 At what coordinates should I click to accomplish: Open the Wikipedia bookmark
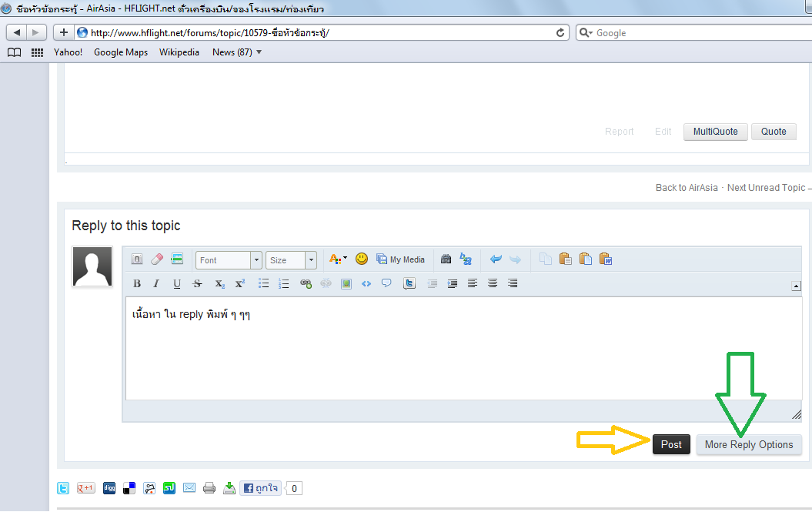[179, 52]
